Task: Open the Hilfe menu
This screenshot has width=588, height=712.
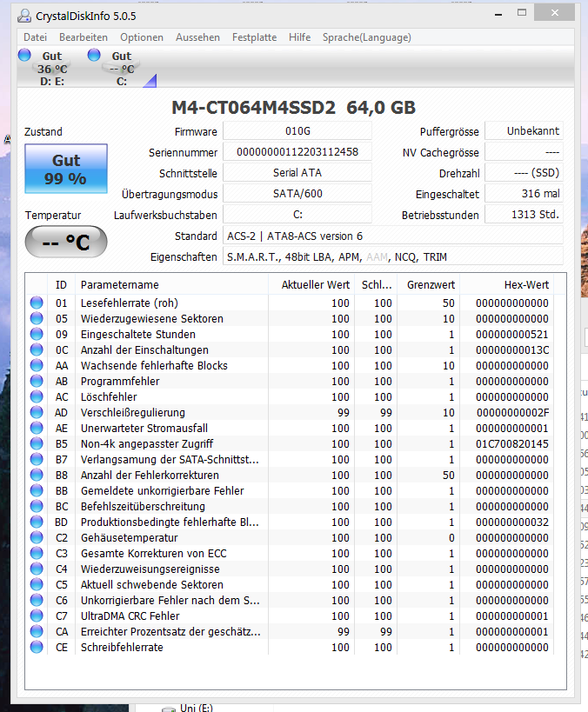Action: [300, 37]
